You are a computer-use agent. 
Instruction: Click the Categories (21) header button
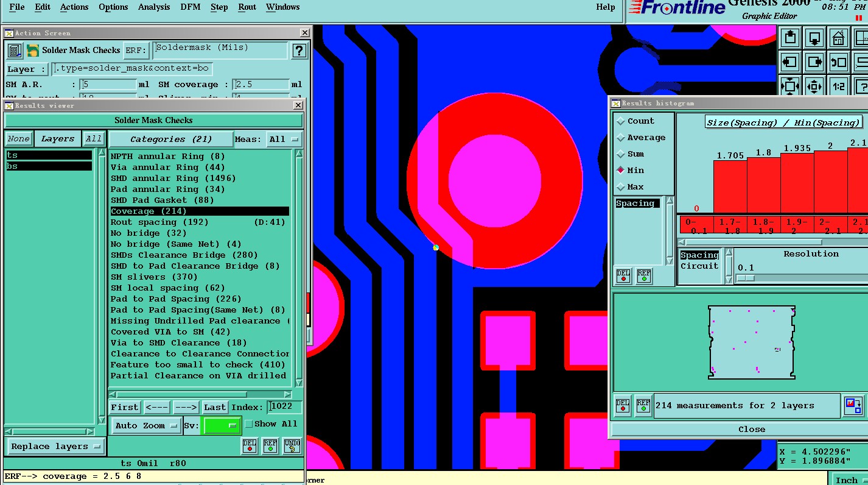coord(171,140)
